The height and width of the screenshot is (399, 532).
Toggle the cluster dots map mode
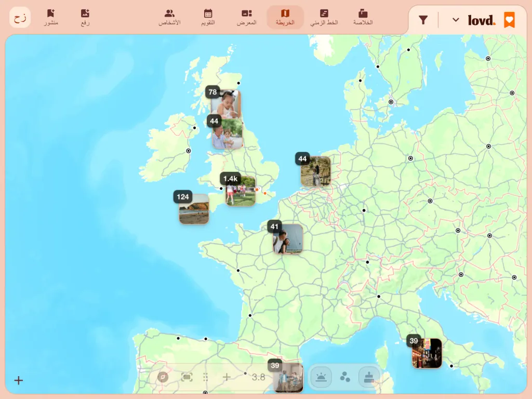coord(345,377)
